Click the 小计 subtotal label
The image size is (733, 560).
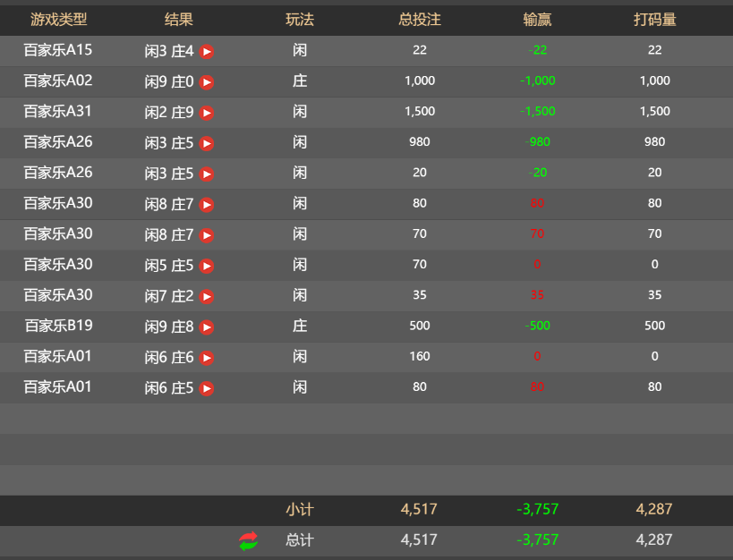coord(300,509)
